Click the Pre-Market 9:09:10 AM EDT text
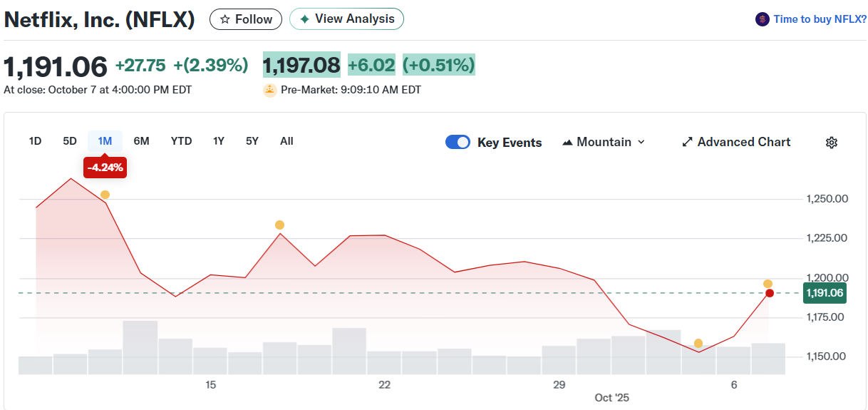The height and width of the screenshot is (410, 868). pyautogui.click(x=351, y=90)
